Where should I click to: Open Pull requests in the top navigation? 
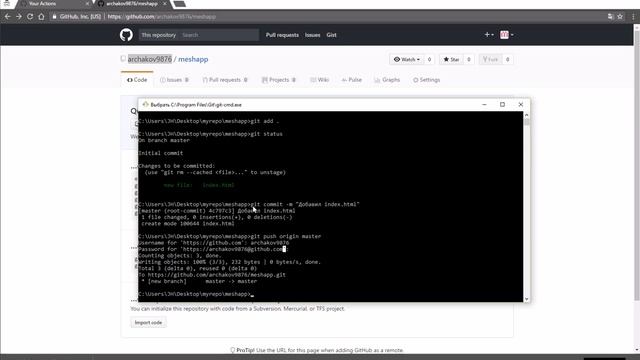click(282, 35)
